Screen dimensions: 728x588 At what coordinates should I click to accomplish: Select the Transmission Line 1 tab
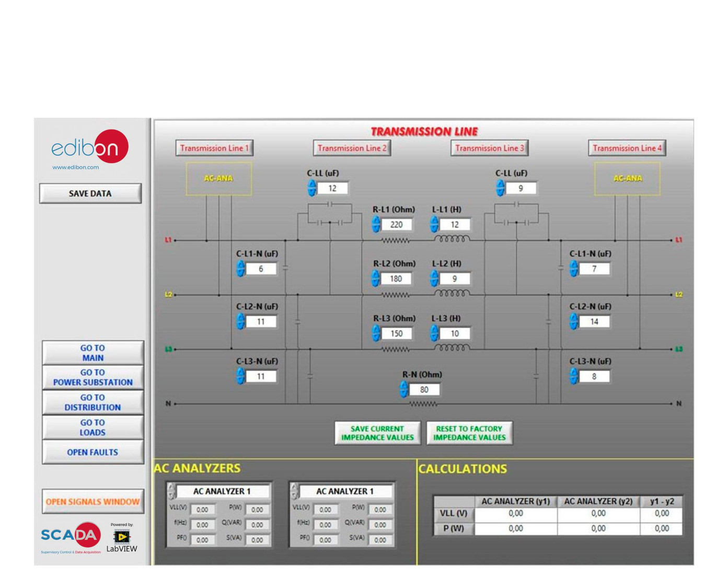pos(214,148)
